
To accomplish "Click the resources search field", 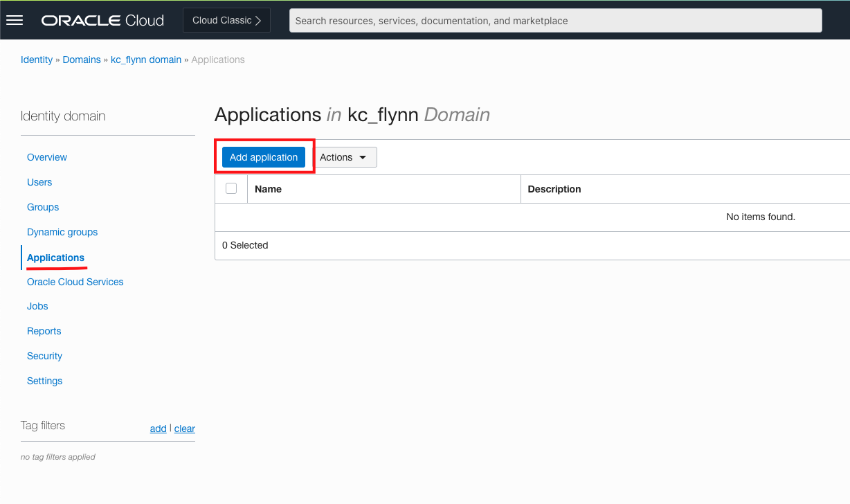I will point(554,20).
